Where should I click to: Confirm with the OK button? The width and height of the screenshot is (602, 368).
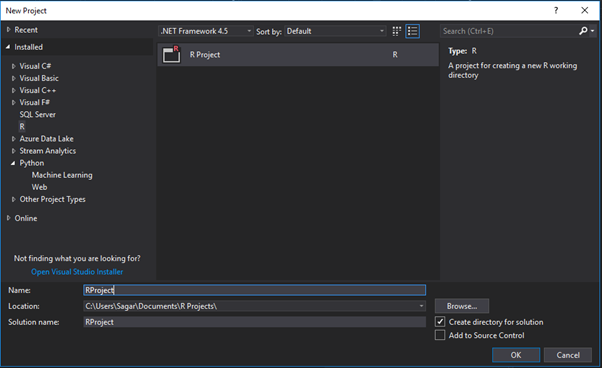pos(516,355)
